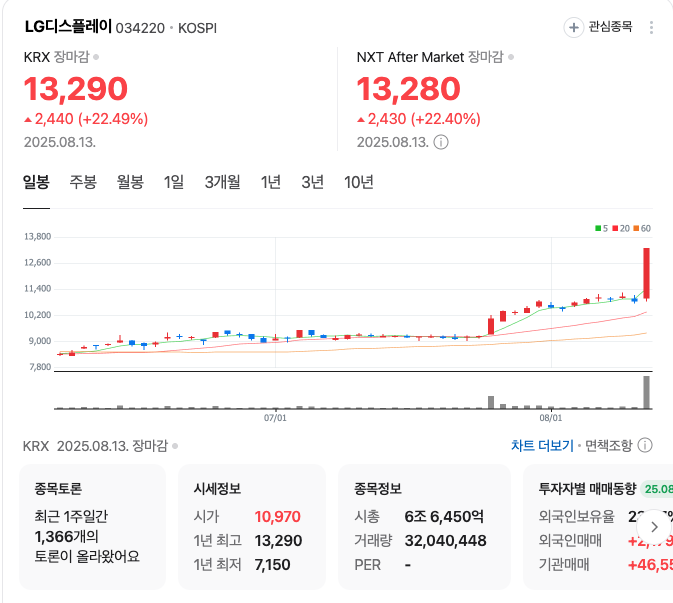Image resolution: width=673 pixels, height=603 pixels.
Task: Show the 1일 chart
Action: coord(174,182)
